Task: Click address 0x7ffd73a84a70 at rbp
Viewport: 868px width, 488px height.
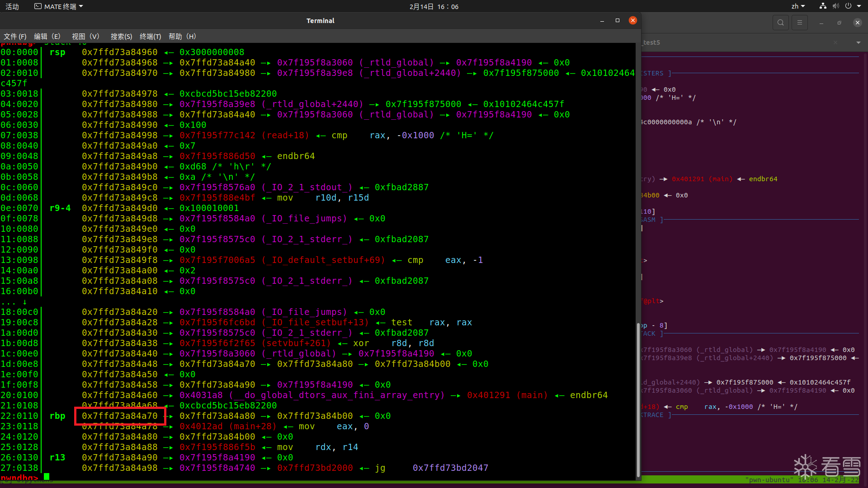Action: [120, 416]
